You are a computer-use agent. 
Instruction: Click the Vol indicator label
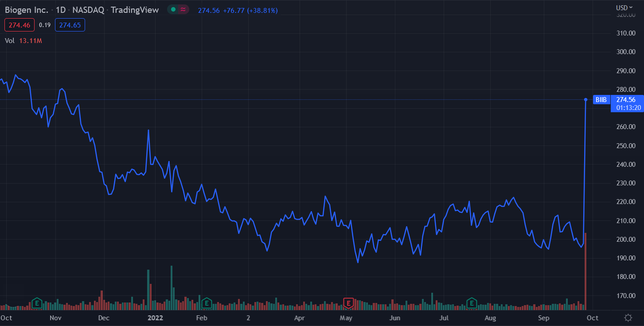click(10, 41)
